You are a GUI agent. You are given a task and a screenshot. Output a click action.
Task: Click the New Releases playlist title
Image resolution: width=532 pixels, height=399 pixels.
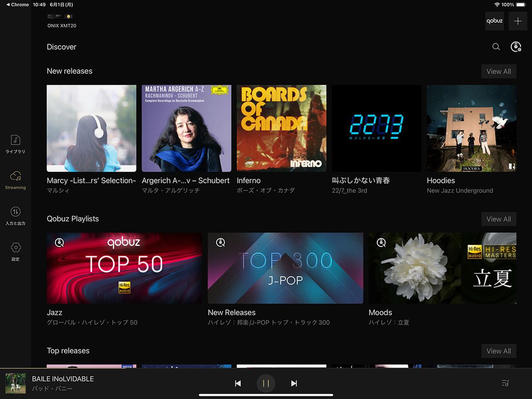[x=232, y=313]
